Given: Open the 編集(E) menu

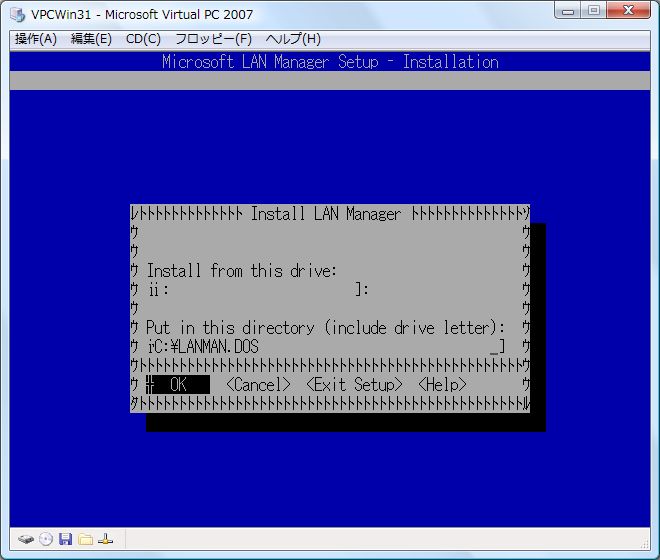Looking at the screenshot, I should [91, 39].
